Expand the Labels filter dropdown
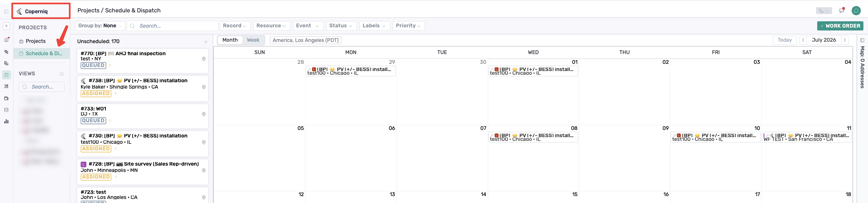The width and height of the screenshot is (868, 203). 374,26
